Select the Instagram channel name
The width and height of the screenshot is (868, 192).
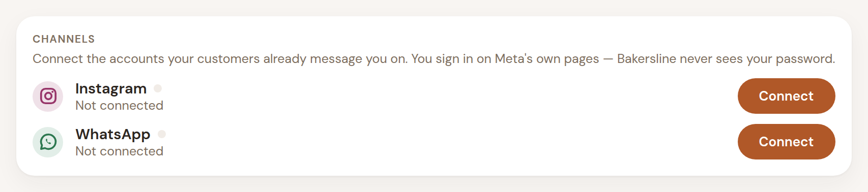(111, 88)
